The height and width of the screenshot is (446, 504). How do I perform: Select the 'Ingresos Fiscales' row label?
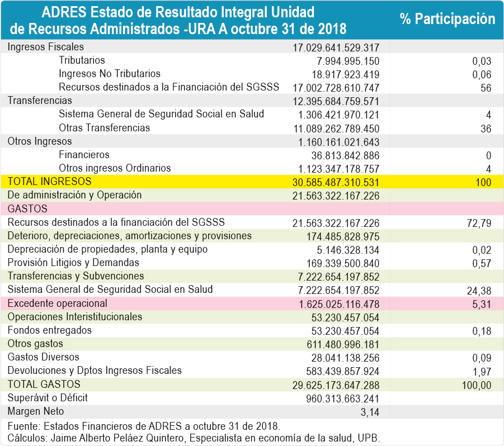click(x=46, y=47)
